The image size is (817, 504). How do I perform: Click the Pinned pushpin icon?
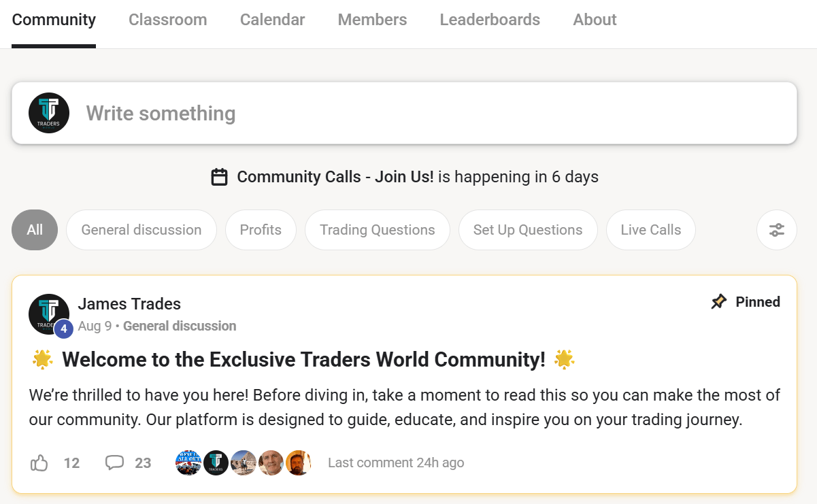click(718, 302)
